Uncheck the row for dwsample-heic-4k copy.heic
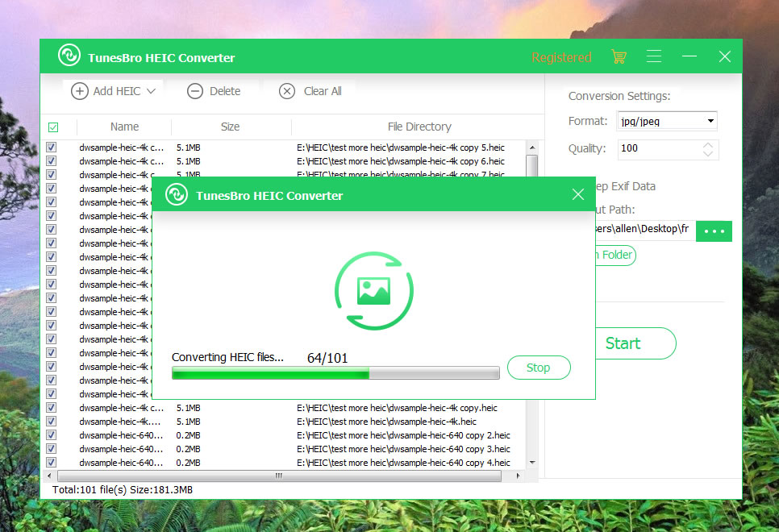Screen dimensions: 779x532 [x=51, y=408]
